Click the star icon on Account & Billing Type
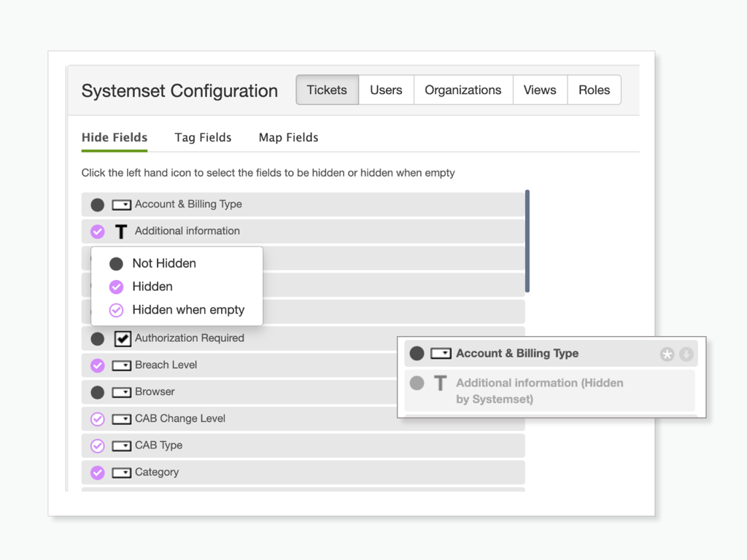The height and width of the screenshot is (560, 747). (667, 354)
